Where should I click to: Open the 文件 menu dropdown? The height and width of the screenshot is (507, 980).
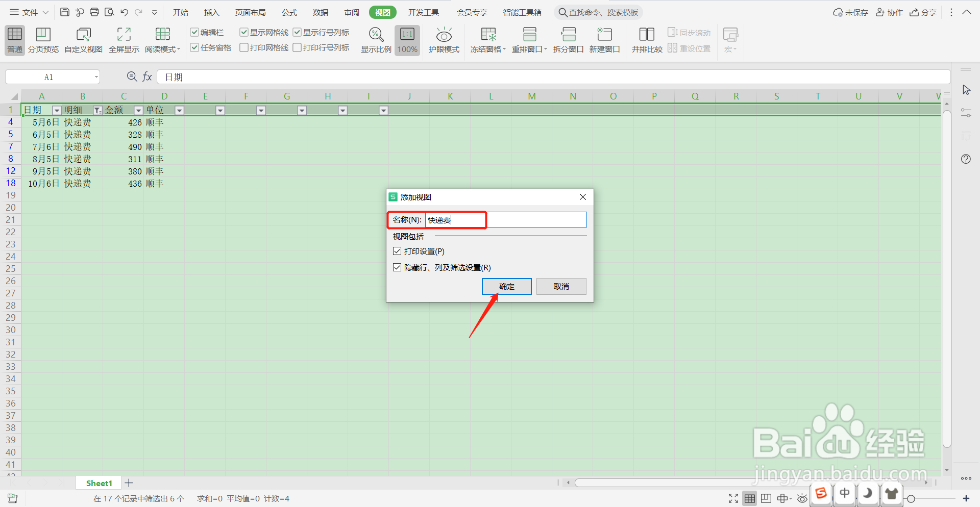29,12
